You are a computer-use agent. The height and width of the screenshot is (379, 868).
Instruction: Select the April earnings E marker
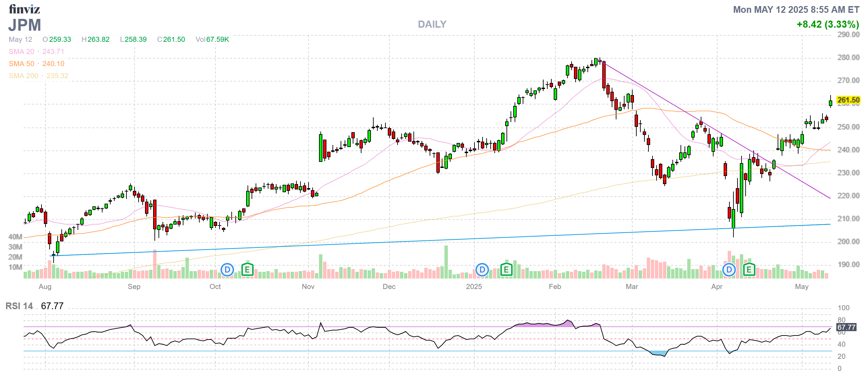click(x=749, y=270)
